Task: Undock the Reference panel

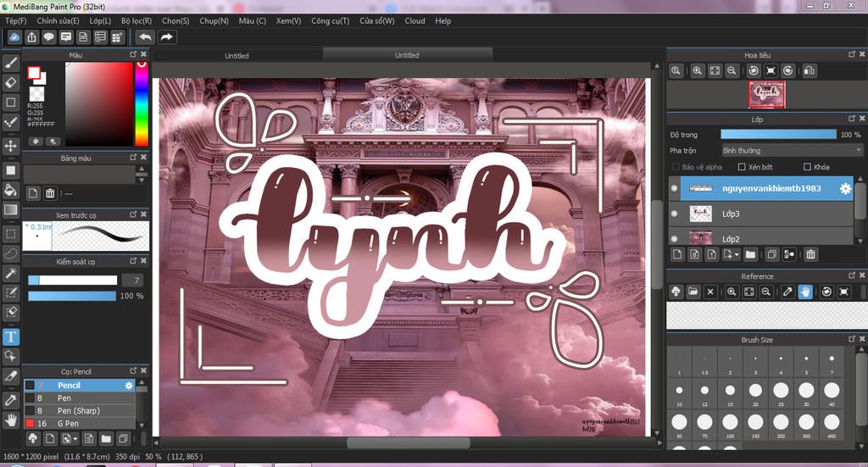Action: click(851, 275)
